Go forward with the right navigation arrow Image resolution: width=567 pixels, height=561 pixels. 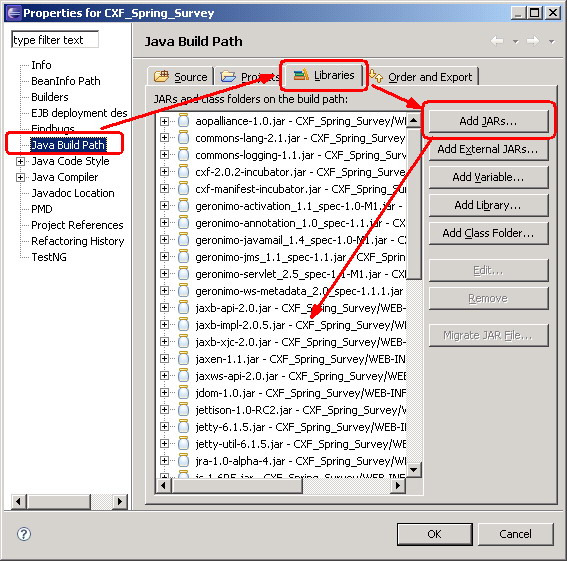(533, 41)
